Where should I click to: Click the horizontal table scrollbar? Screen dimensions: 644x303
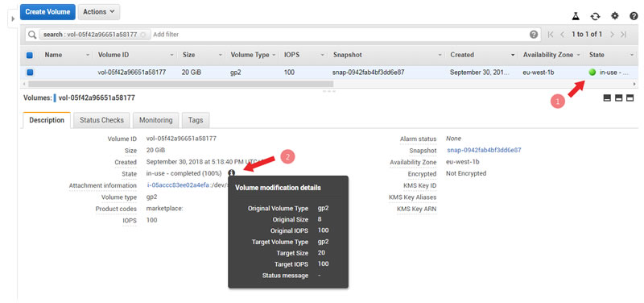tap(180, 84)
